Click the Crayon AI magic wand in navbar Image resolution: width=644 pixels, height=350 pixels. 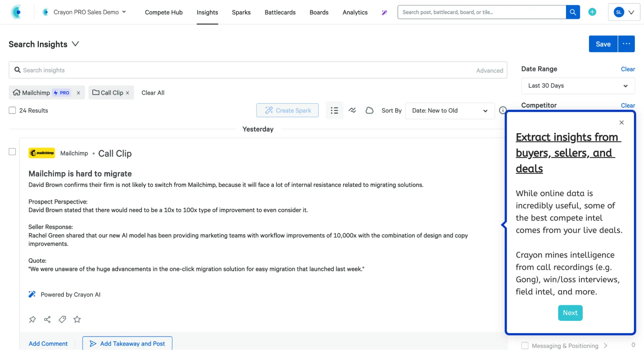click(384, 13)
